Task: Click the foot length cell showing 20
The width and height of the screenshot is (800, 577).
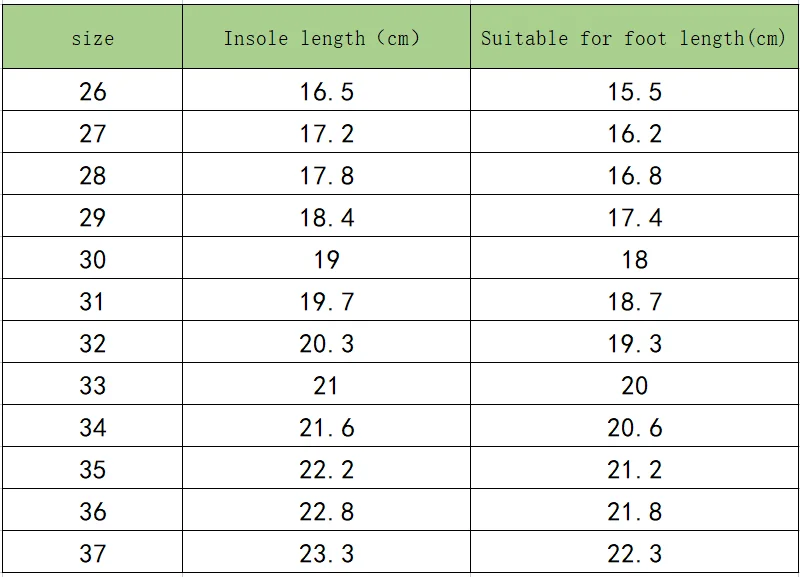Action: click(634, 386)
